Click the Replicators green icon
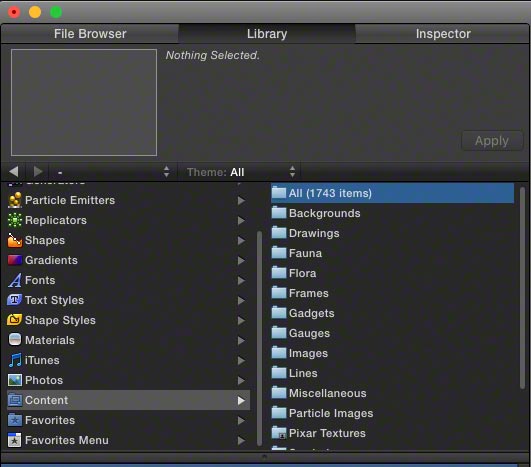Image resolution: width=531 pixels, height=467 pixels. tap(15, 220)
